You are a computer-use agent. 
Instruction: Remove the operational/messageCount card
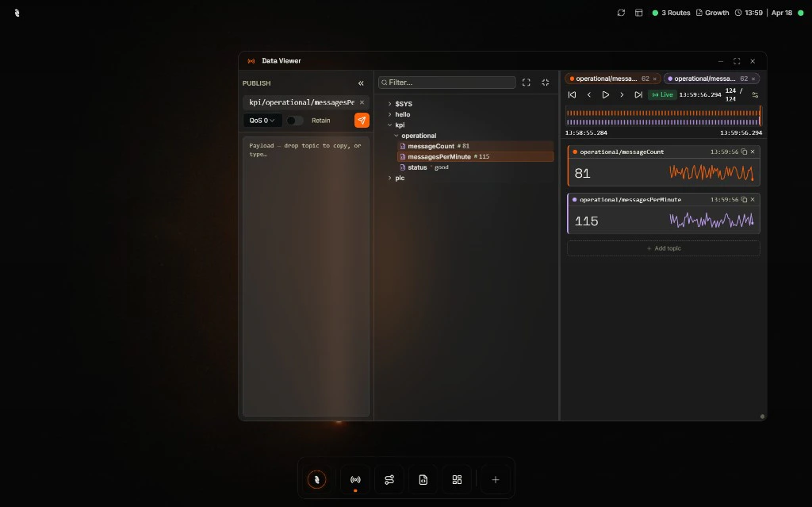753,152
